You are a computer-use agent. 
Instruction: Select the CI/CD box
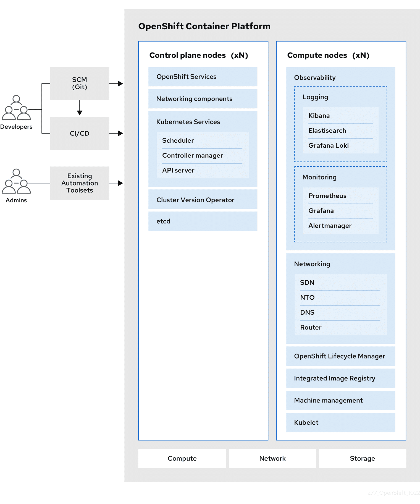(80, 133)
